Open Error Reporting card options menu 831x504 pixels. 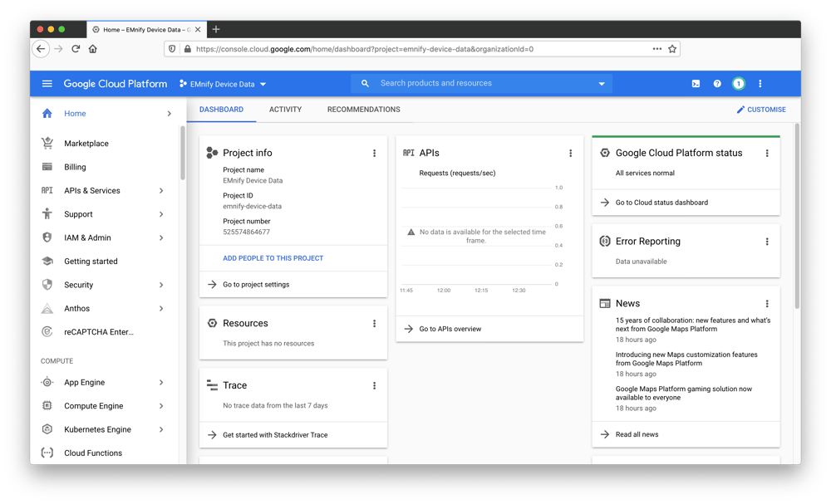[x=767, y=242]
